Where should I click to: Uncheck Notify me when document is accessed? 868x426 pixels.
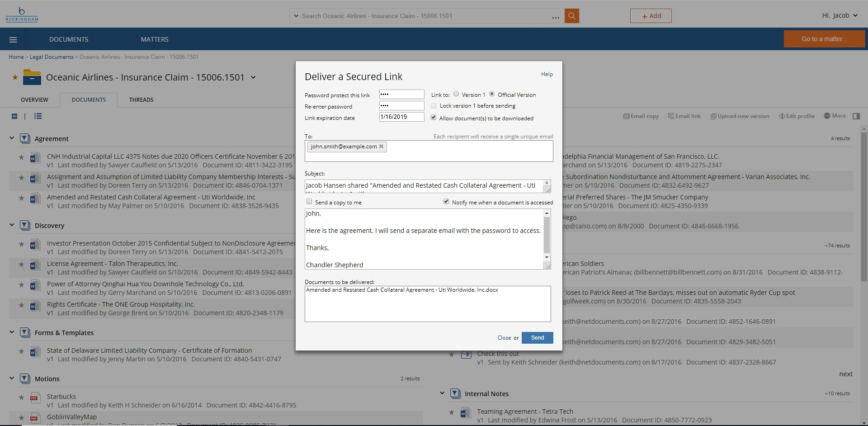446,202
